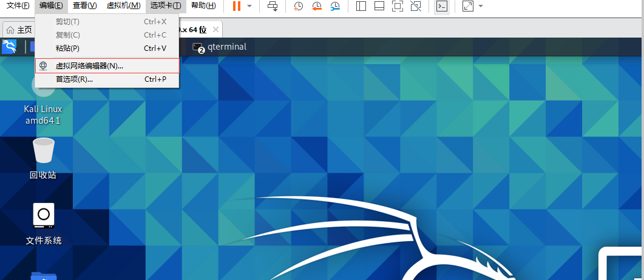Open the 文件(F) menu
This screenshot has width=644, height=280.
[18, 5]
